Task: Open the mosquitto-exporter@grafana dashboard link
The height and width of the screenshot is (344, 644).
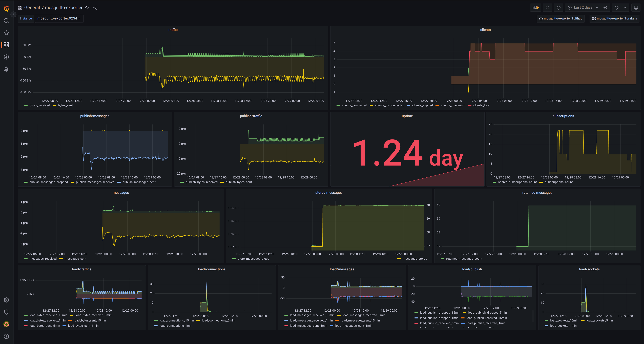Action: (614, 18)
